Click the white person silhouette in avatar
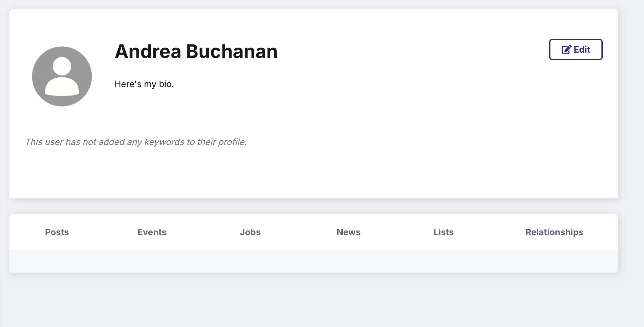 click(62, 76)
